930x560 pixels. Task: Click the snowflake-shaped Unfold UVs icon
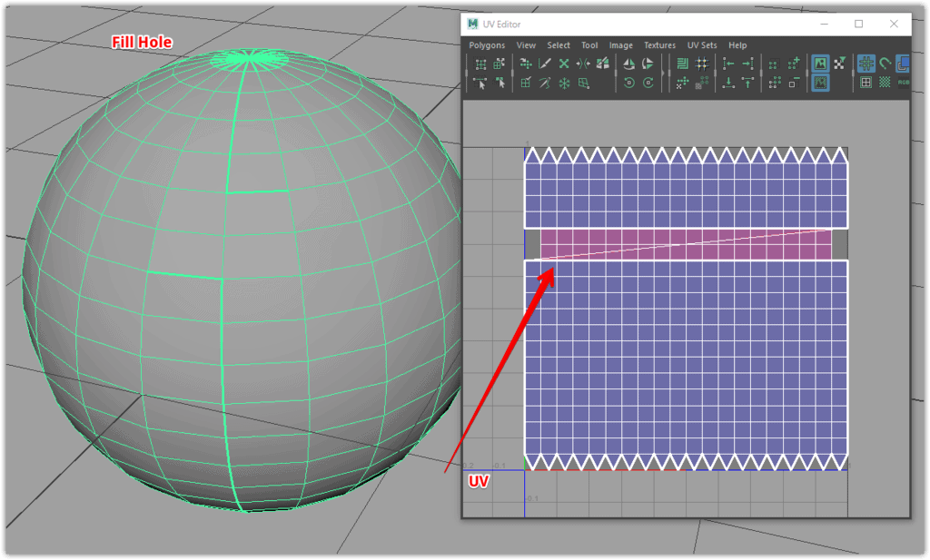(564, 83)
